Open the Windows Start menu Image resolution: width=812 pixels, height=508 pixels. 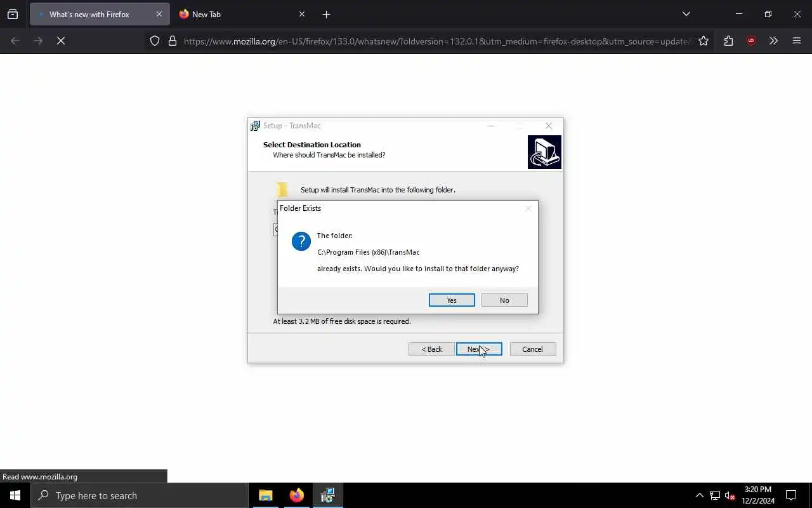15,495
